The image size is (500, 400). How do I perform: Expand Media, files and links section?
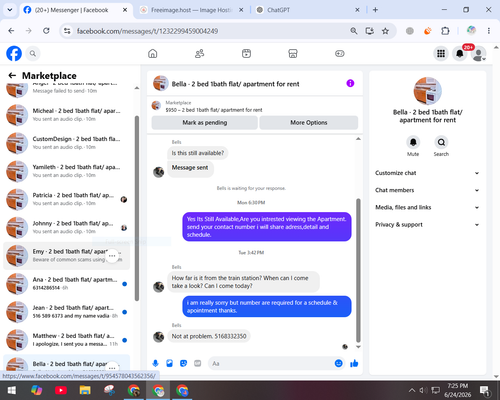click(427, 207)
